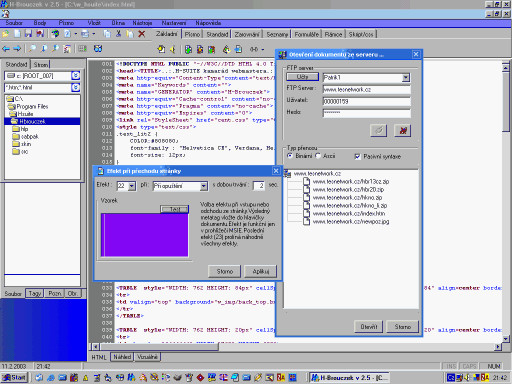Open the dropdown arrow beside the help icon
The image size is (512, 384).
(76, 34)
